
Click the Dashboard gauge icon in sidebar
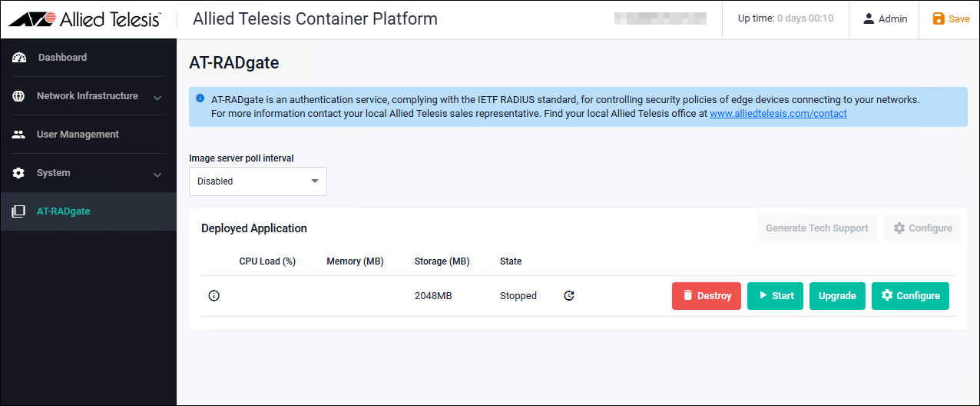19,58
